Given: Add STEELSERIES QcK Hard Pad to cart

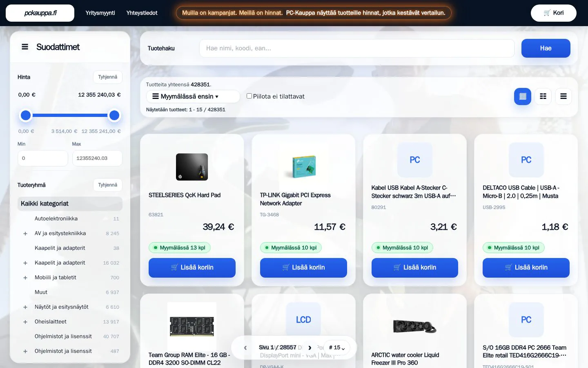Looking at the screenshot, I should (192, 268).
